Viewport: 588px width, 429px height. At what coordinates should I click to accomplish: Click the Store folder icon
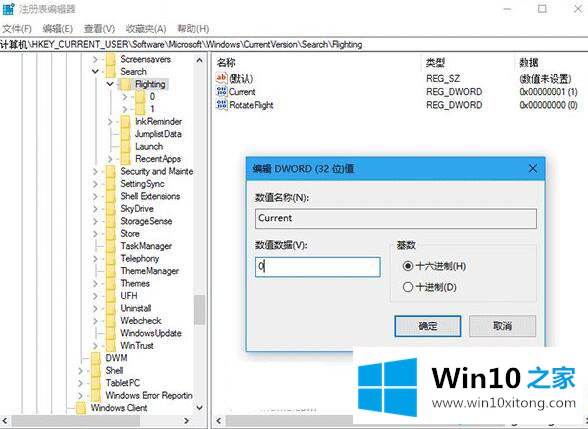(111, 233)
